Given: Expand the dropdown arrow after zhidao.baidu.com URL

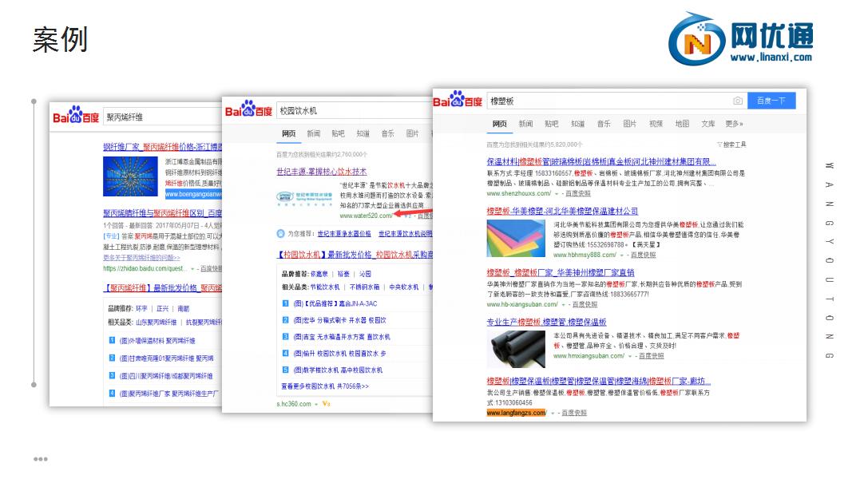Looking at the screenshot, I should click(192, 269).
